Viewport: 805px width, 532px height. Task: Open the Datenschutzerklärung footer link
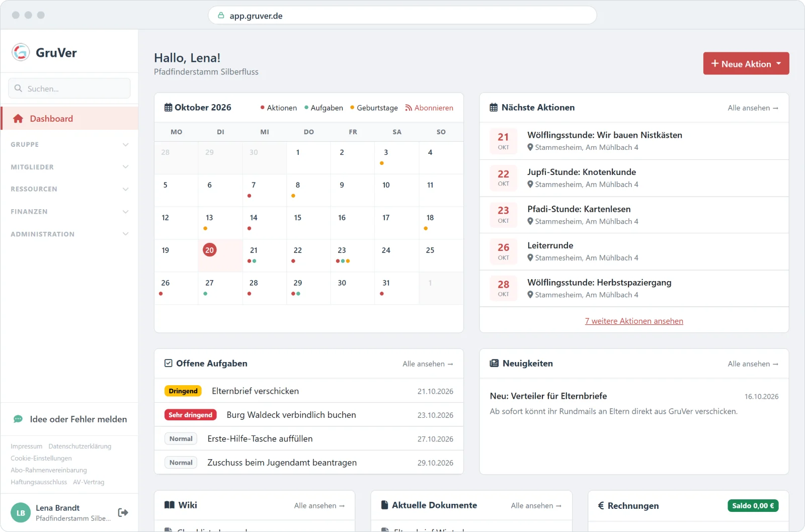click(80, 446)
